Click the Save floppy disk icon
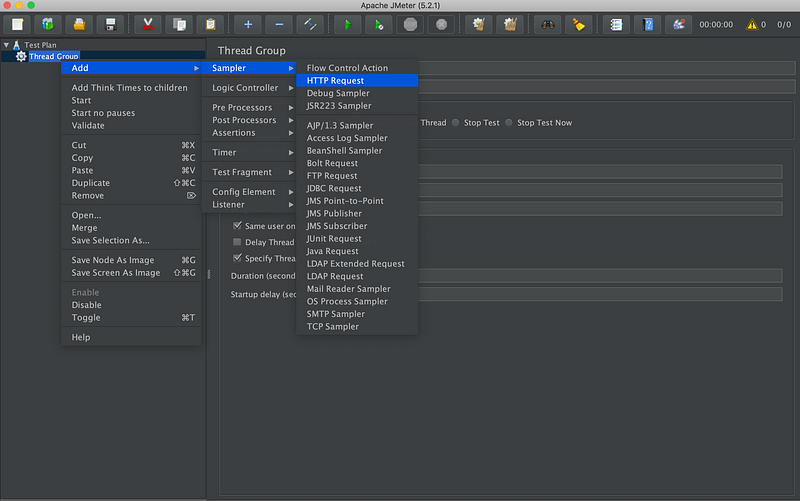Viewport: 800px width, 501px height. [x=110, y=24]
